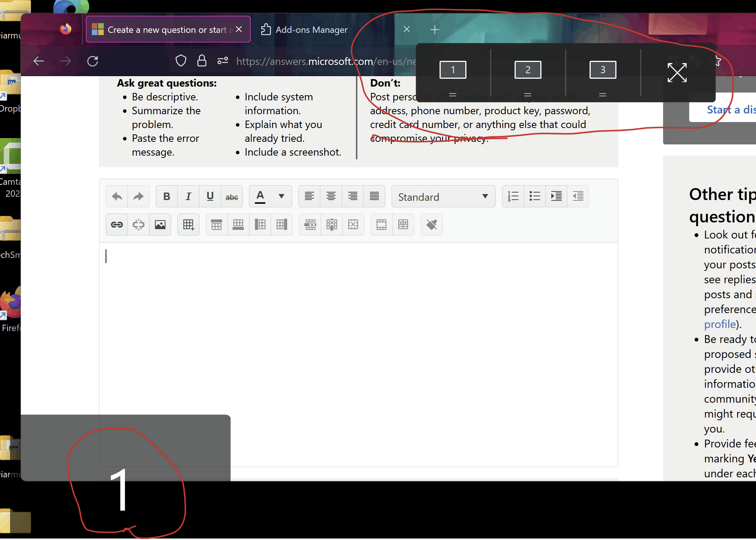Image resolution: width=756 pixels, height=540 pixels.
Task: Apply strikethrough formatting
Action: click(232, 196)
